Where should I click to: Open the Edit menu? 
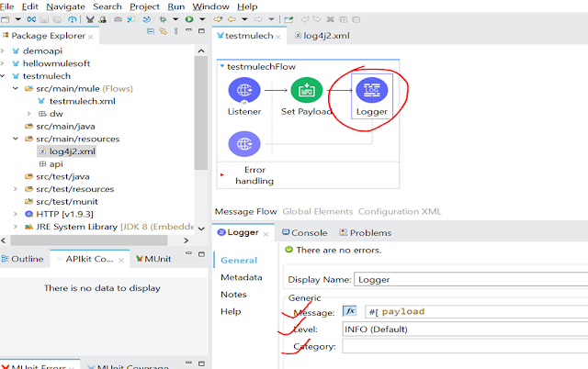pos(30,6)
